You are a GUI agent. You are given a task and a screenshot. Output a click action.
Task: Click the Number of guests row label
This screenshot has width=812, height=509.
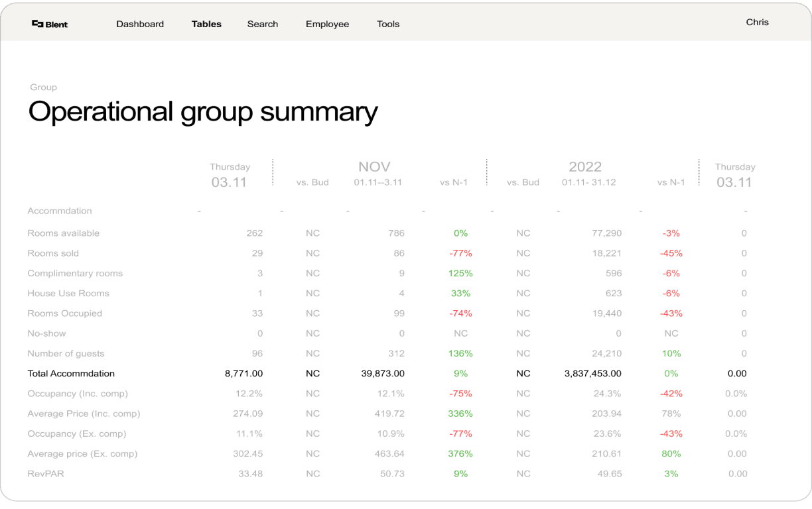(x=66, y=353)
